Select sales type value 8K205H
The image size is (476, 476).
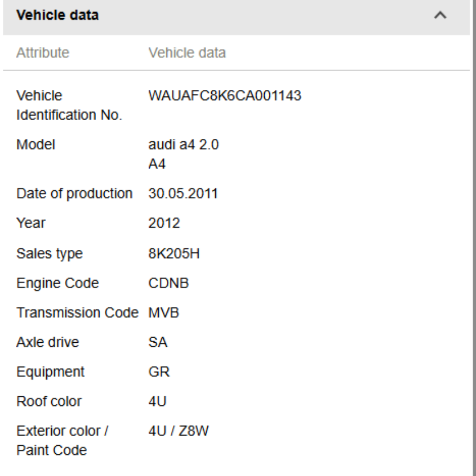174,253
